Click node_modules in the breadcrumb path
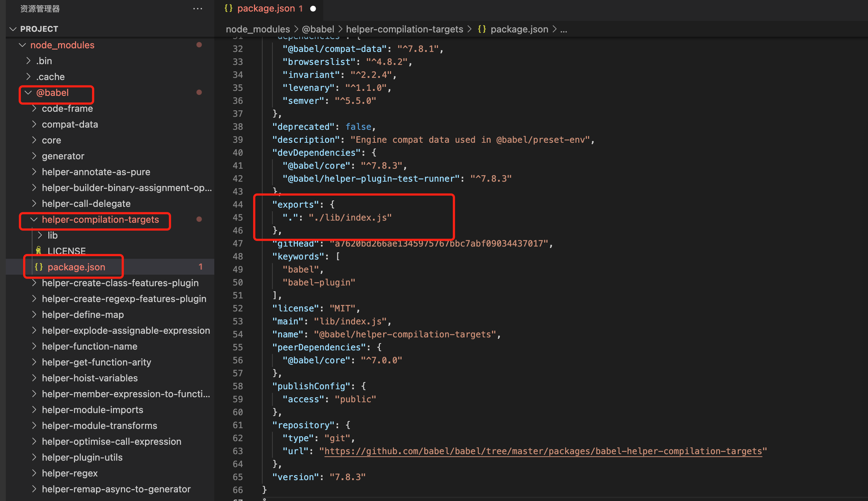The image size is (868, 501). 258,29
